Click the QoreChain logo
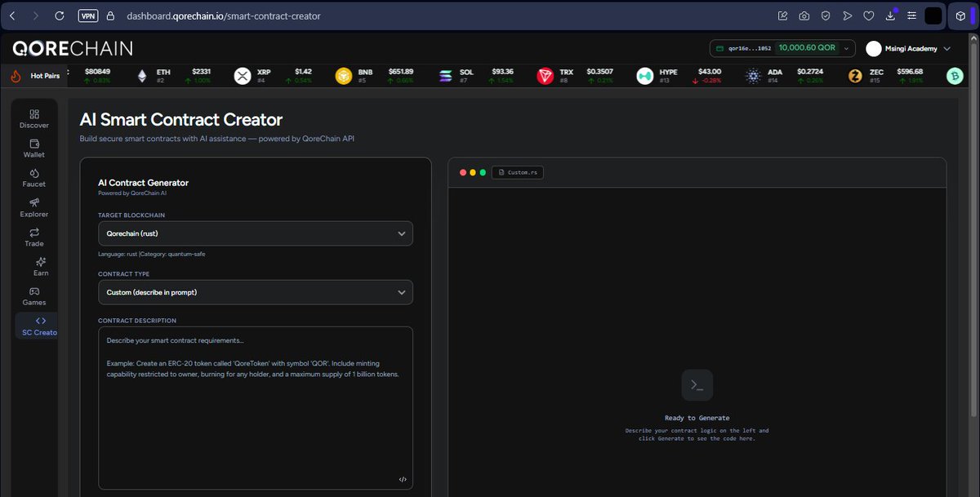This screenshot has width=980, height=497. coord(73,49)
